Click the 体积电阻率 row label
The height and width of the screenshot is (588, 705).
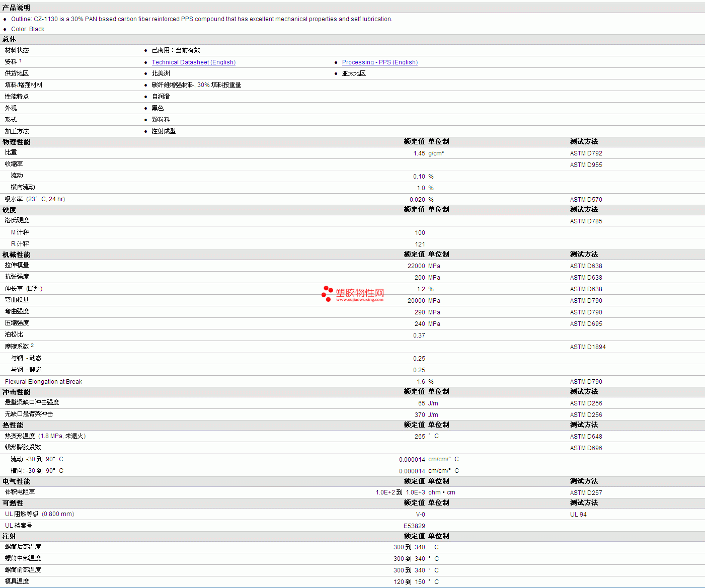click(x=20, y=492)
